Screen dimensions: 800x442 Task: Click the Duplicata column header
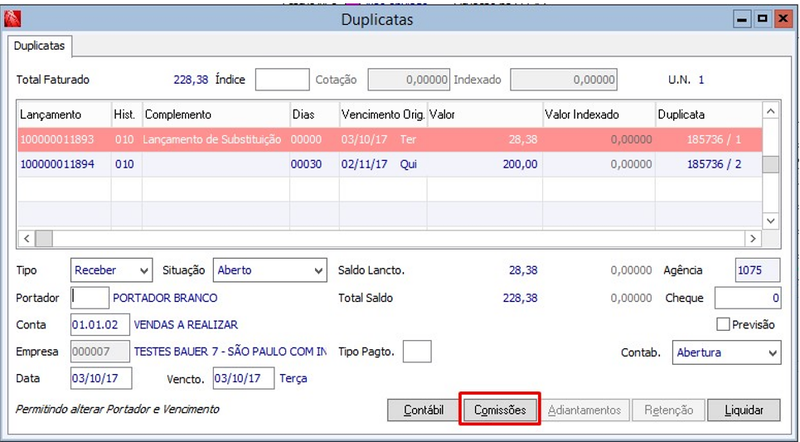(x=709, y=114)
